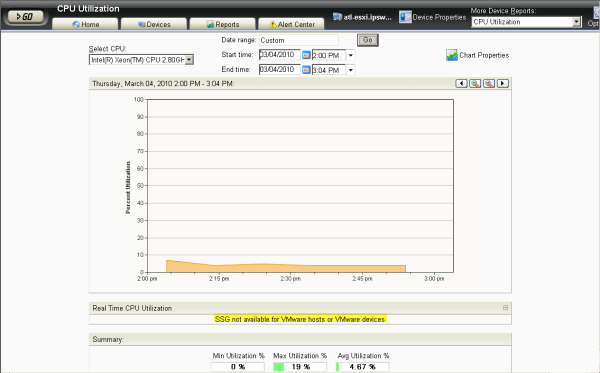The image size is (600, 373).
Task: Click the GO button in header
Action: pyautogui.click(x=25, y=17)
